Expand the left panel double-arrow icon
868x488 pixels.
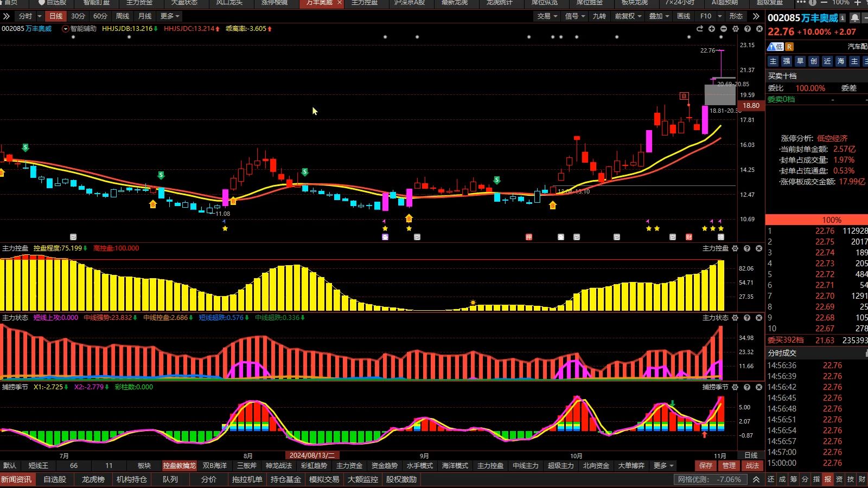(x=7, y=16)
